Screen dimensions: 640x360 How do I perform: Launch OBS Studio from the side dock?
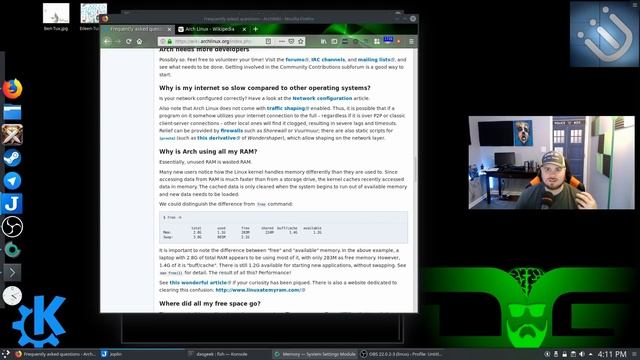pos(12,227)
